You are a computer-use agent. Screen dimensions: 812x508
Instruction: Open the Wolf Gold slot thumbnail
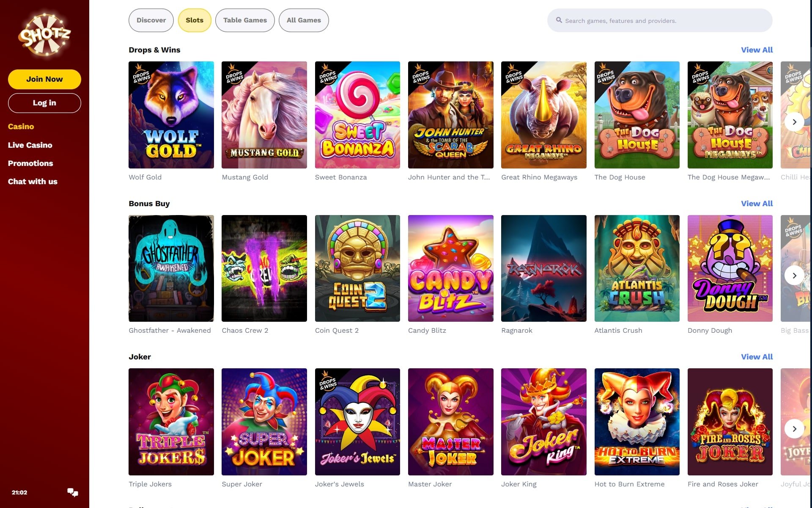click(171, 115)
